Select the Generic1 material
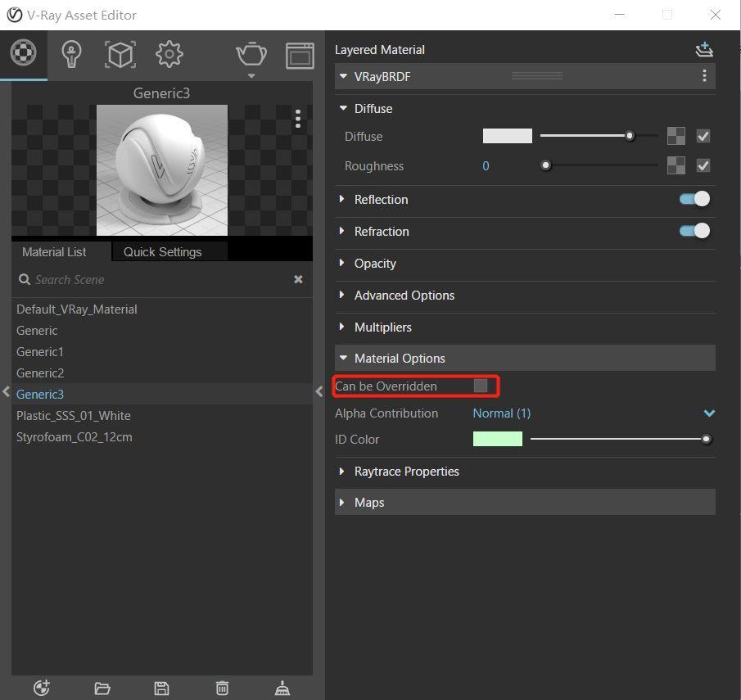Screen dimensions: 741x700 162,352
